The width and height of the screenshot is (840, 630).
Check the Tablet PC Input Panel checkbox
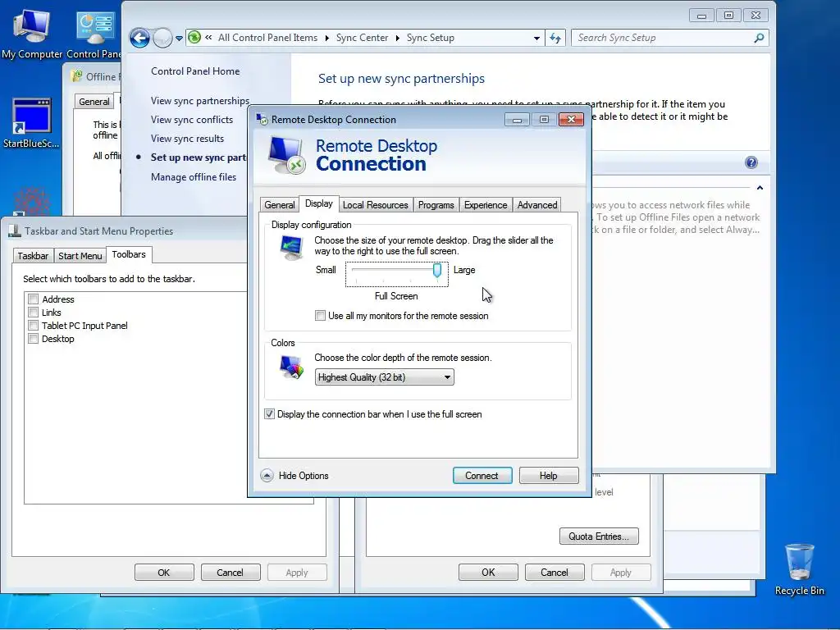pos(33,325)
